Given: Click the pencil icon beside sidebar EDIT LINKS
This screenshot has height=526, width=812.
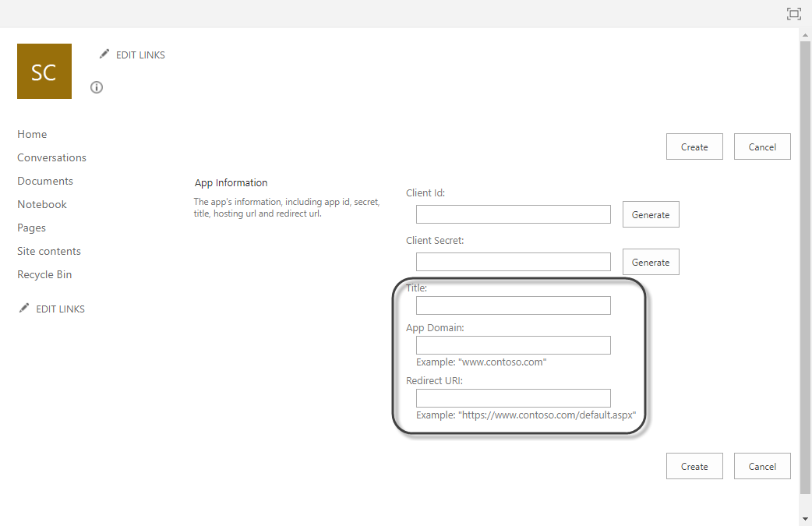Looking at the screenshot, I should (x=24, y=308).
